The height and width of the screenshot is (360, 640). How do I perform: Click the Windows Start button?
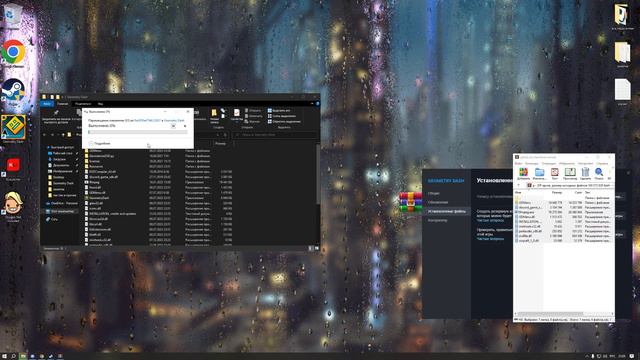(x=4, y=356)
